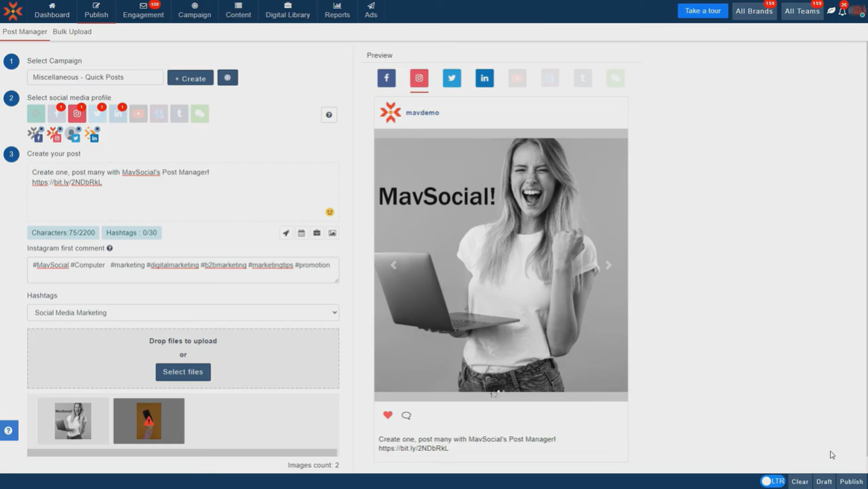Like the post with the heart icon
Image resolution: width=868 pixels, height=489 pixels.
(x=387, y=415)
